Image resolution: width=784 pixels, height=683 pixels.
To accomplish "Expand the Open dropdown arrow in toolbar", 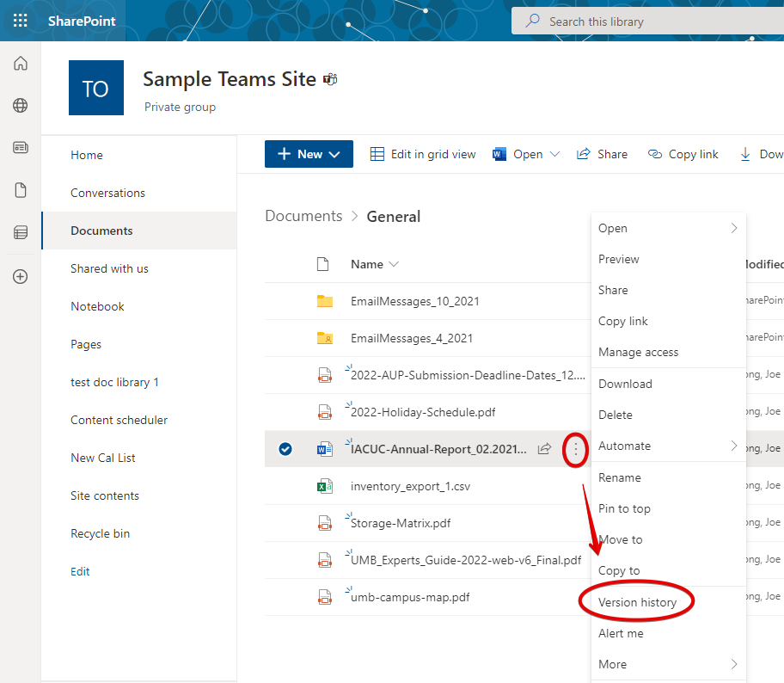I will pos(554,154).
